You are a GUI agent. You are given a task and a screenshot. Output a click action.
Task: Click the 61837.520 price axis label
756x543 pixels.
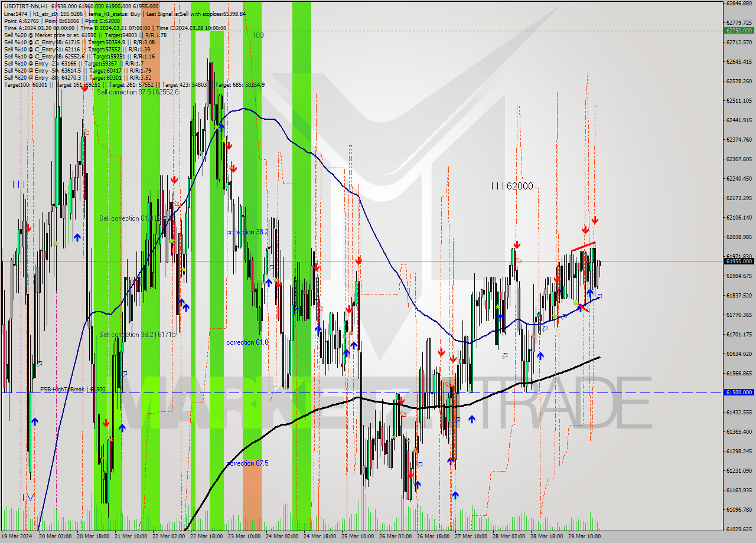[739, 295]
